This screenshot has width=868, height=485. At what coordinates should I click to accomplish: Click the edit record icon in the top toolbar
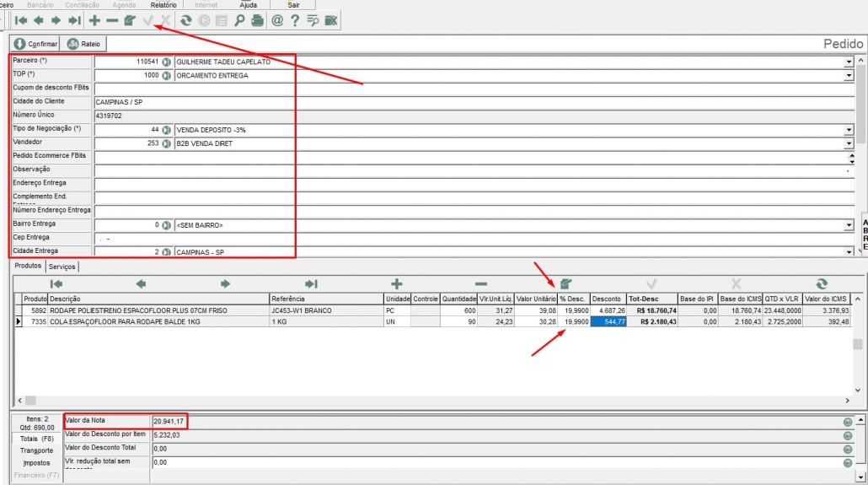pos(129,20)
